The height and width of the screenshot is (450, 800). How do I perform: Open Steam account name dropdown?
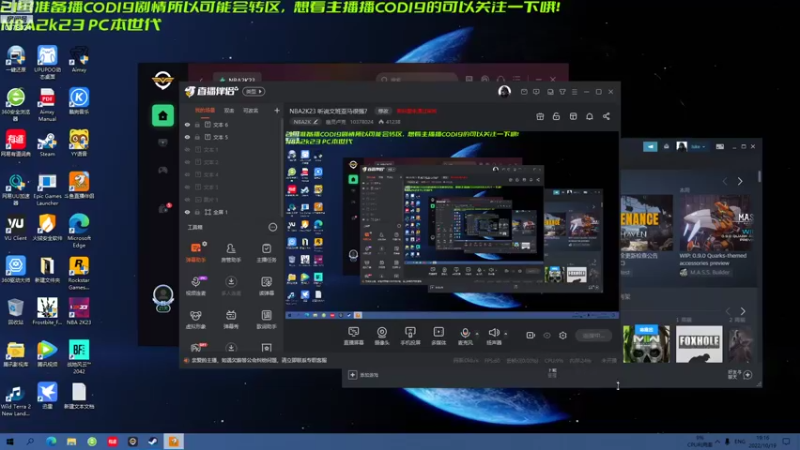pyautogui.click(x=698, y=146)
